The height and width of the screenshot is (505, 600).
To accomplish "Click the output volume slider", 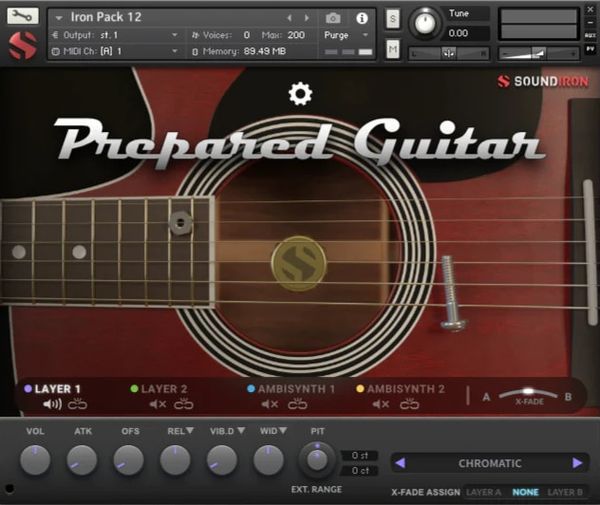I will [x=538, y=54].
